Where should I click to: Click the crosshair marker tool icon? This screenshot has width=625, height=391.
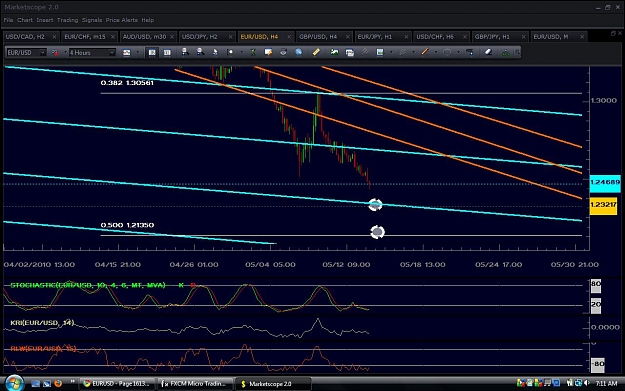230,52
